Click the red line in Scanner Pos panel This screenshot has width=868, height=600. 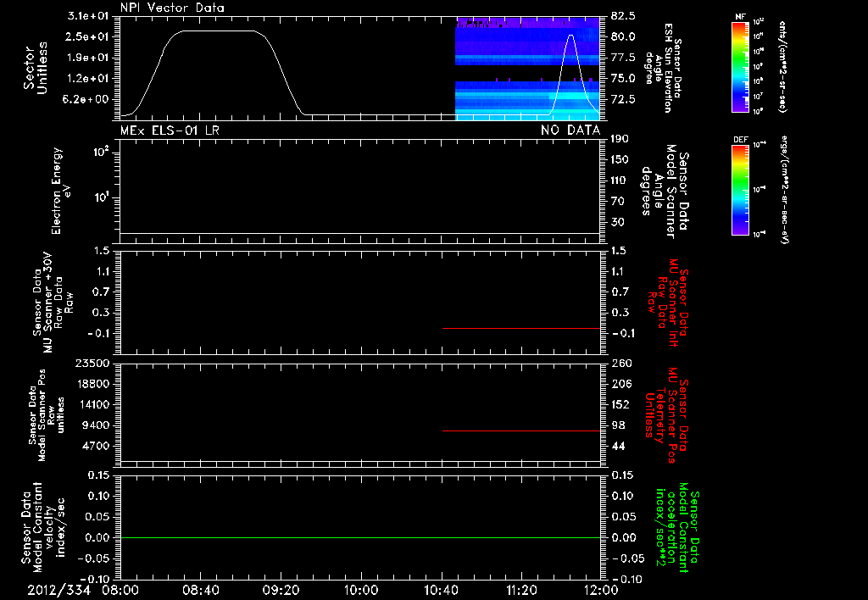[x=521, y=431]
